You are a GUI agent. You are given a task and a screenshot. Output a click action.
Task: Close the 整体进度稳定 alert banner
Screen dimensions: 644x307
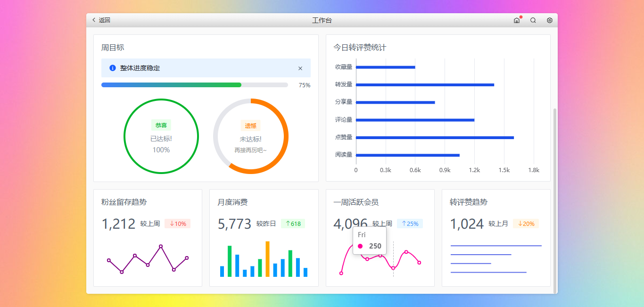pyautogui.click(x=300, y=68)
